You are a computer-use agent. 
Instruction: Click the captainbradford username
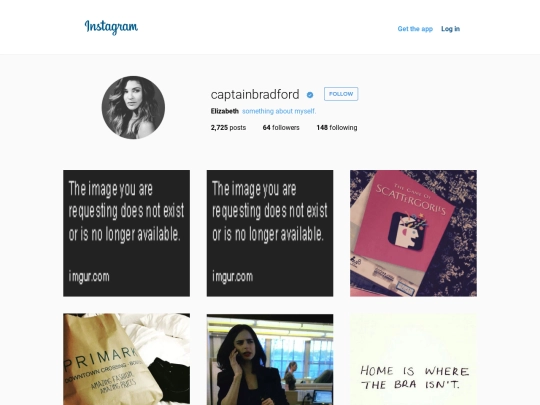coord(255,94)
